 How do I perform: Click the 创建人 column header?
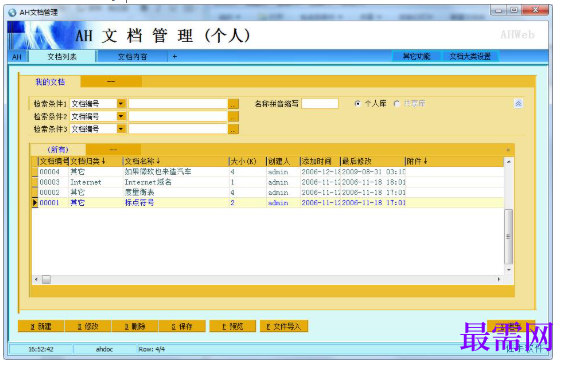click(283, 161)
